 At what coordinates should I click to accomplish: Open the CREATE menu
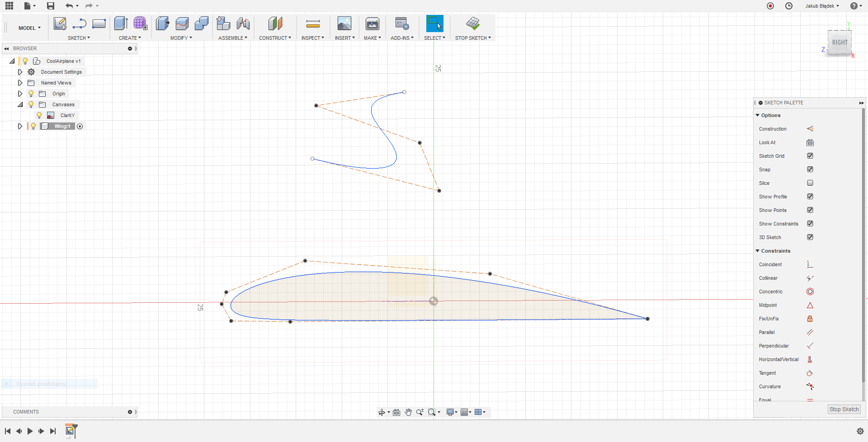[x=130, y=38]
